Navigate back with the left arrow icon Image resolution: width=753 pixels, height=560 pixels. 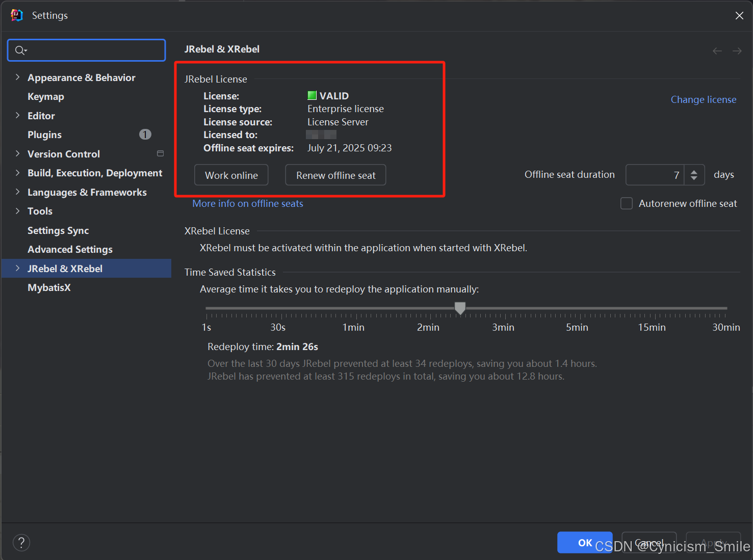[717, 51]
